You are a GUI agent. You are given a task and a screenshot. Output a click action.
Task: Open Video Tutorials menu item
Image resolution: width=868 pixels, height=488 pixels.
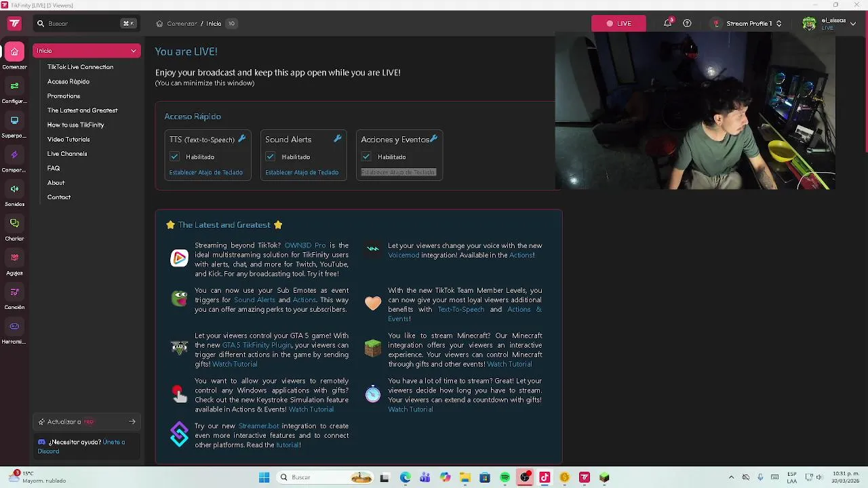[x=68, y=140]
